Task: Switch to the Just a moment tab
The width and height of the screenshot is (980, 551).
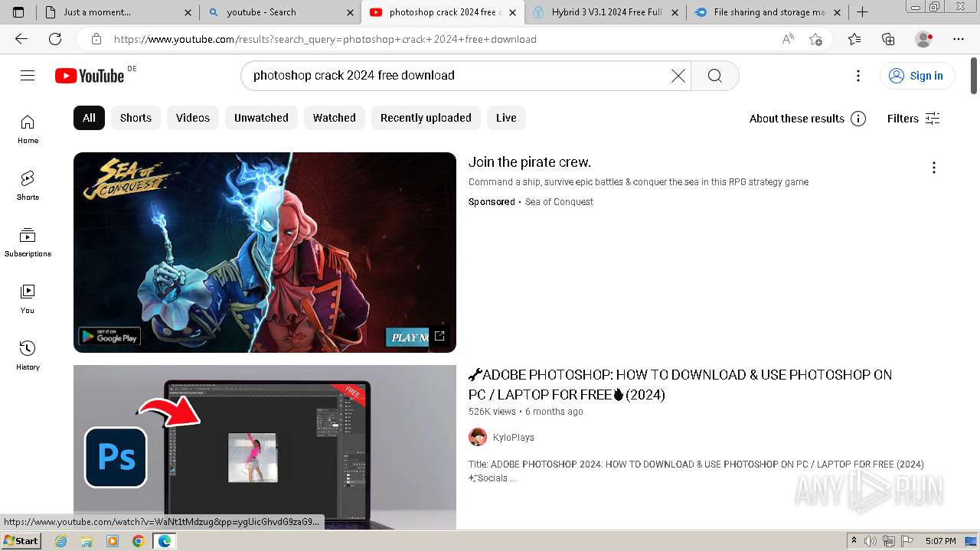Action: coord(118,12)
